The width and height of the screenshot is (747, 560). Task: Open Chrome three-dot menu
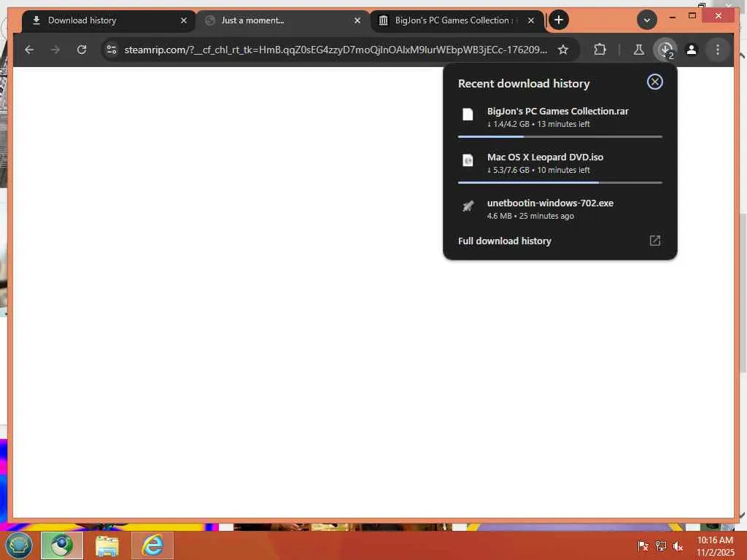tap(718, 50)
